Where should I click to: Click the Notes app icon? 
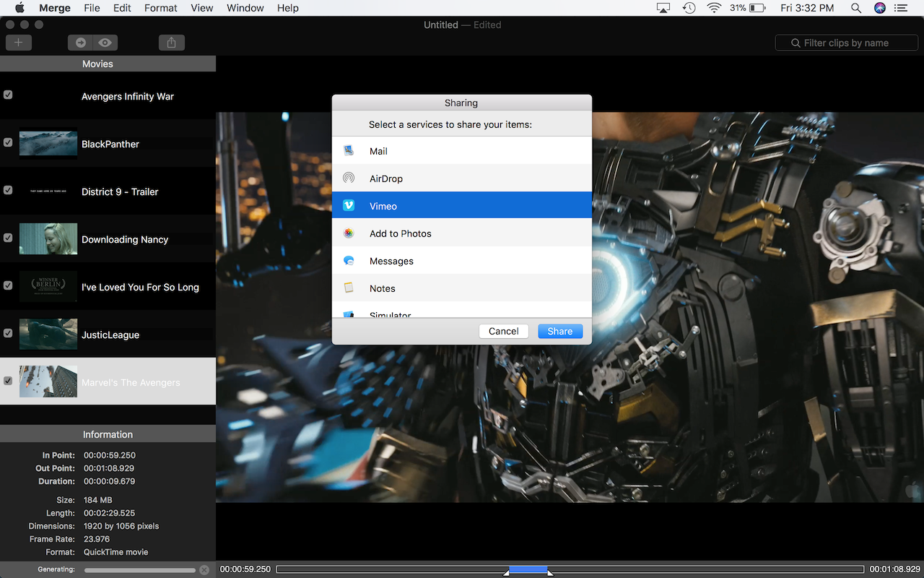click(349, 288)
